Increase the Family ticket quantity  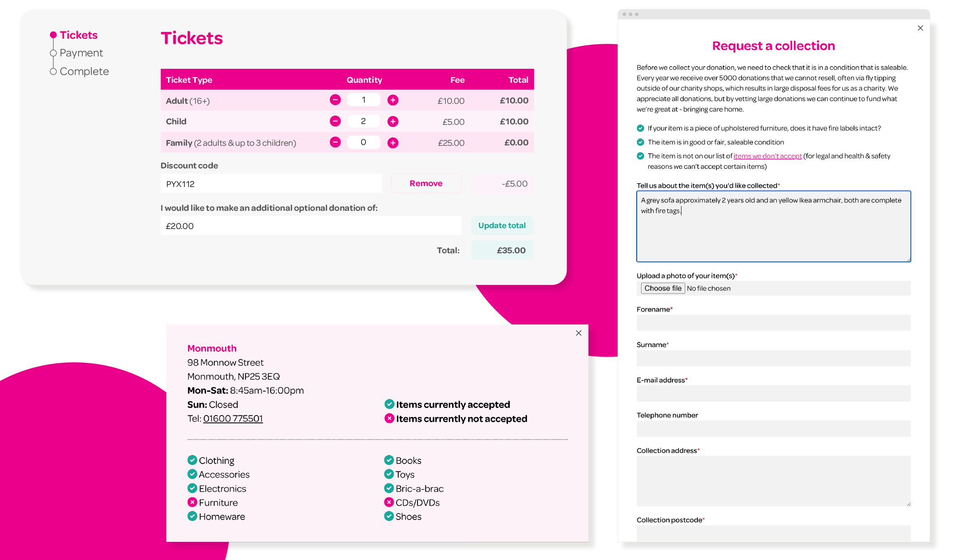click(393, 143)
